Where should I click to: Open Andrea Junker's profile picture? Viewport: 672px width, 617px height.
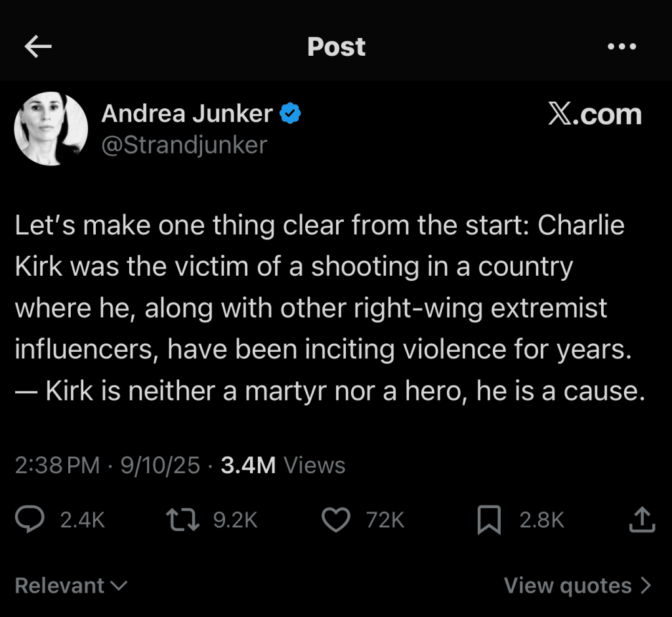click(51, 129)
